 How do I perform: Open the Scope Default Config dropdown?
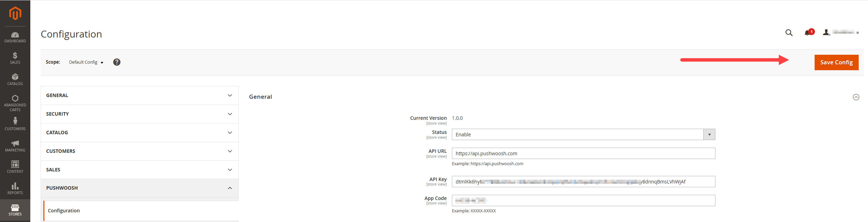[86, 62]
